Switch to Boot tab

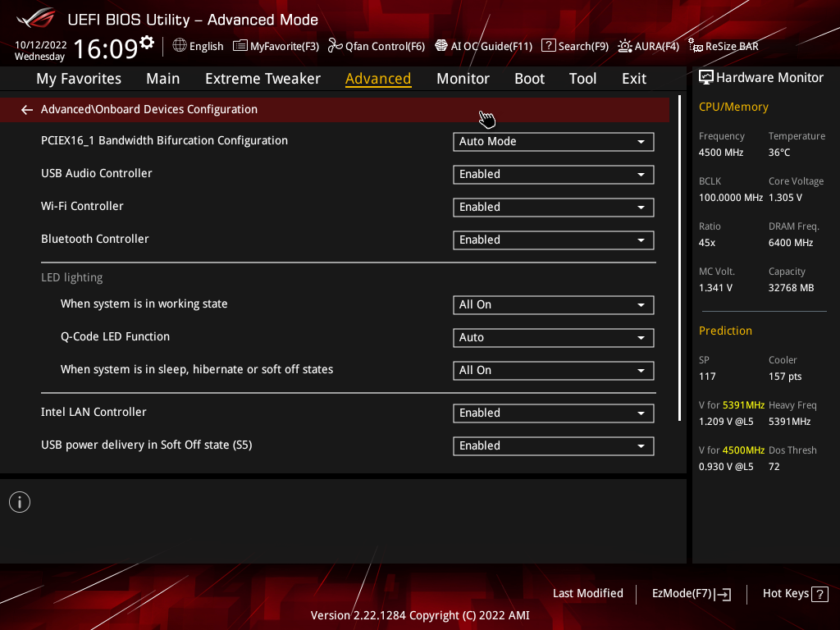[529, 79]
